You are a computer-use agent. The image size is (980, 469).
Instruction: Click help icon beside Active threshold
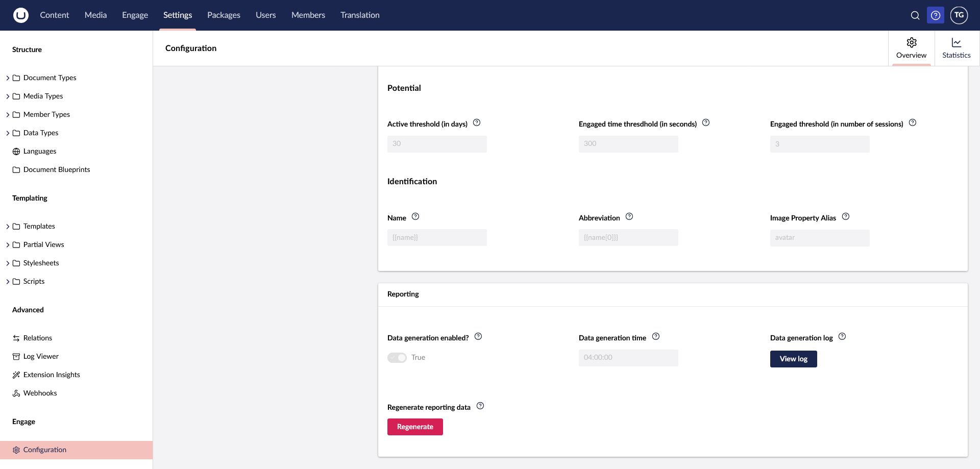(477, 123)
